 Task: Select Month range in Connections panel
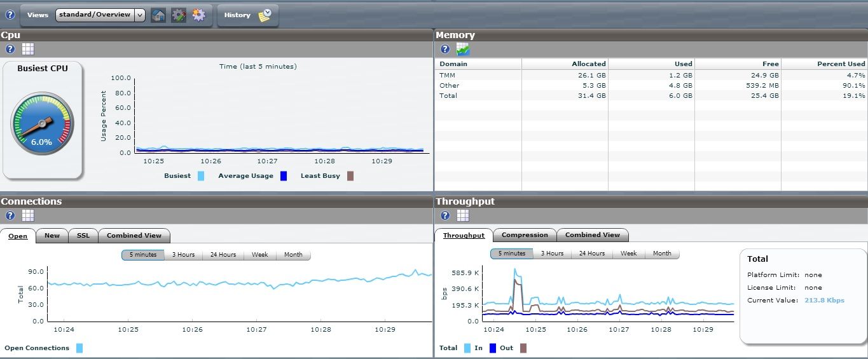tap(293, 255)
